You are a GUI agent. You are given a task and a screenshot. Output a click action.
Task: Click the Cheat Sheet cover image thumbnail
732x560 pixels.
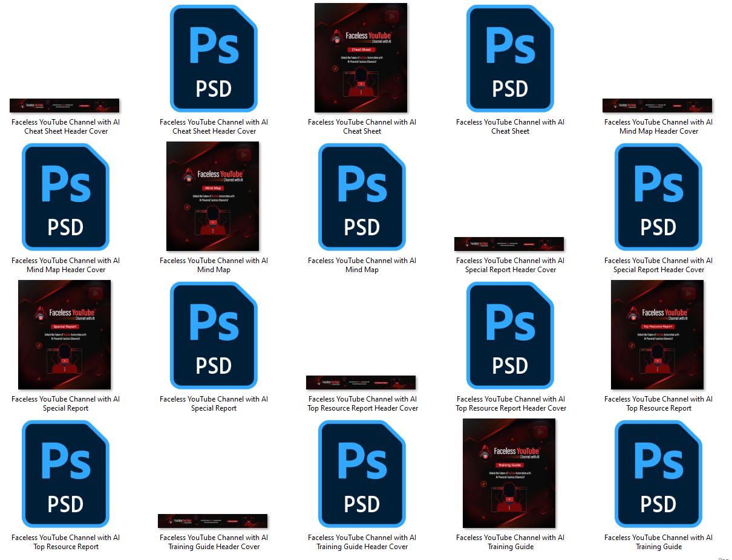pos(361,58)
